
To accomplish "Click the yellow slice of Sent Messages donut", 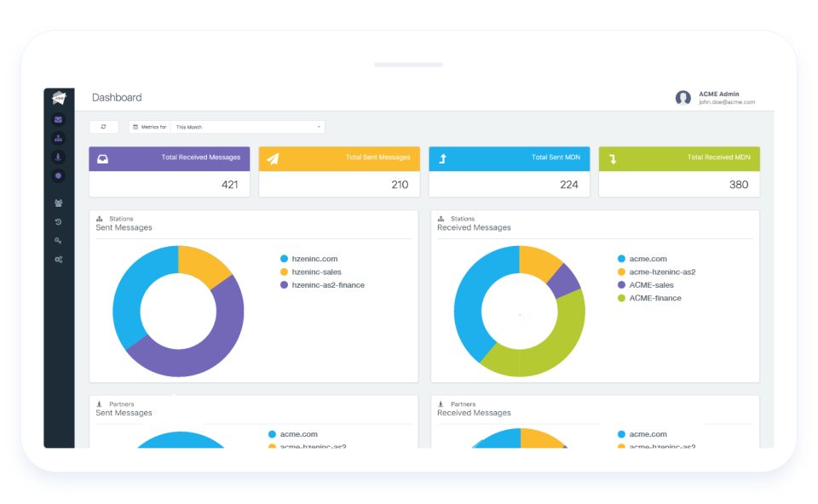I will click(201, 261).
